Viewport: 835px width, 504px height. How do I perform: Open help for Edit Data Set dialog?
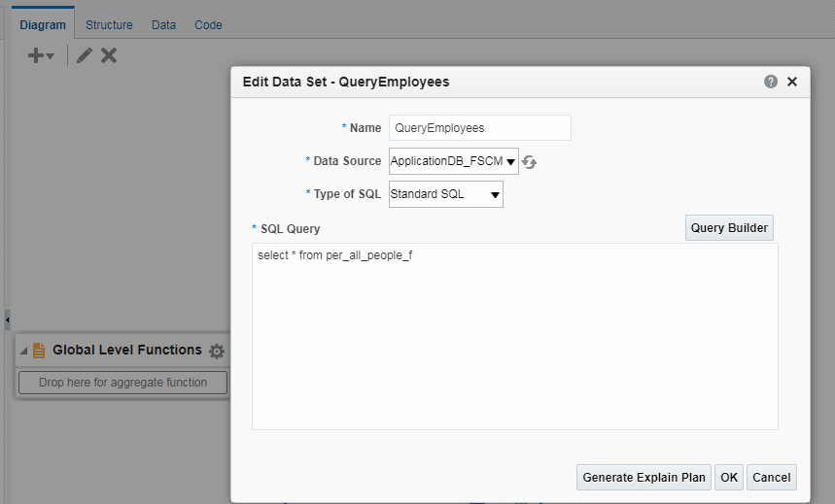771,83
